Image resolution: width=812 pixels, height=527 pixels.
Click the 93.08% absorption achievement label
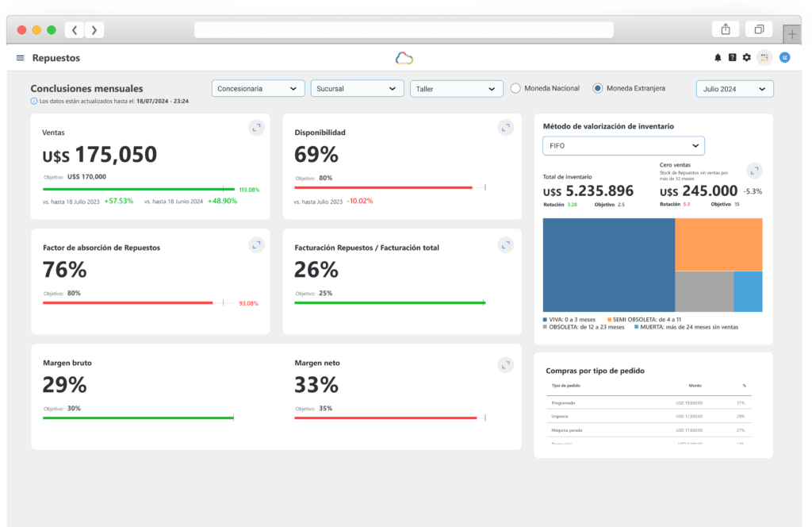pos(248,303)
